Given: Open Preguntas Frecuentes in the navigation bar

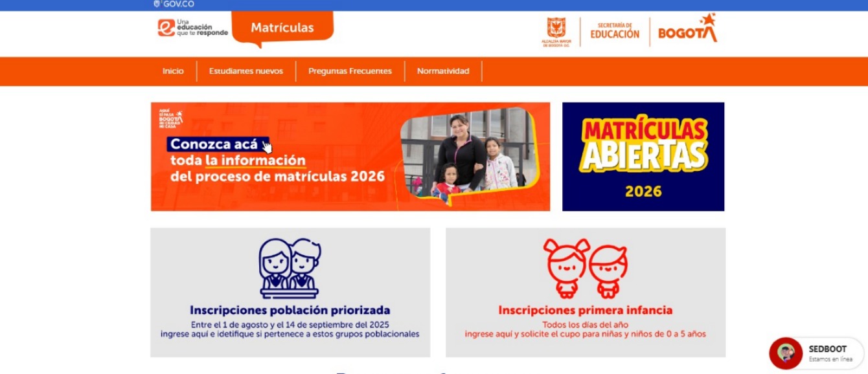Looking at the screenshot, I should [x=350, y=71].
